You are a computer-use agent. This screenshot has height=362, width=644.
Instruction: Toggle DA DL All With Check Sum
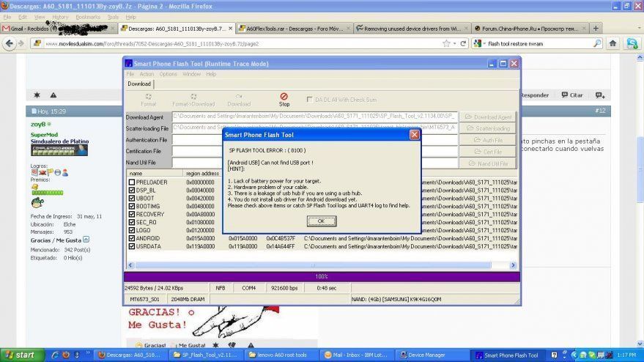point(309,100)
